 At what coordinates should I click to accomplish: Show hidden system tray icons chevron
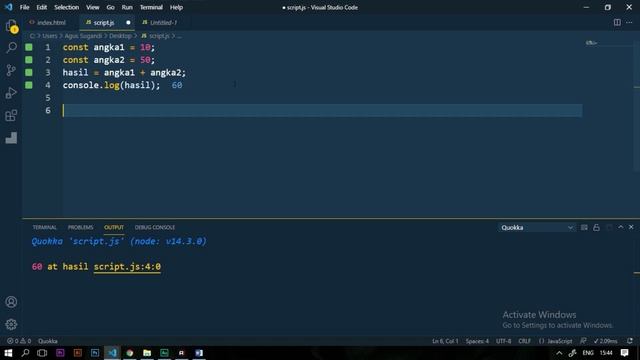[559, 353]
